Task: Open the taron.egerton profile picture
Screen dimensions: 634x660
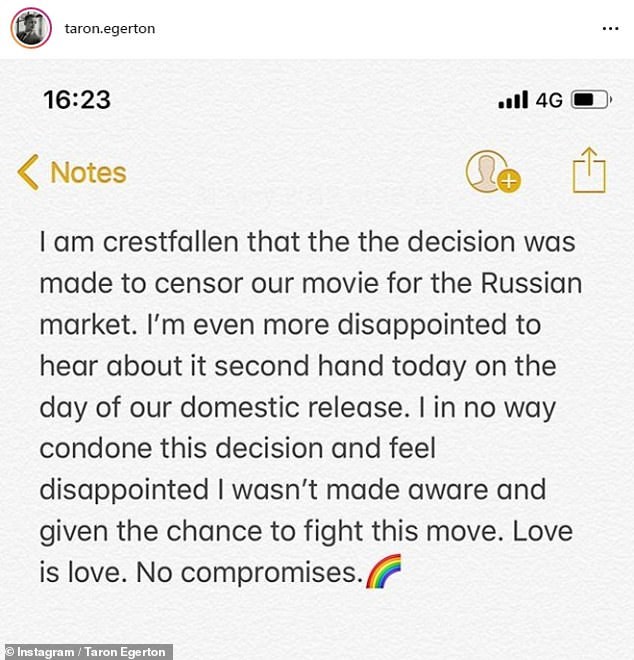Action: pyautogui.click(x=31, y=28)
